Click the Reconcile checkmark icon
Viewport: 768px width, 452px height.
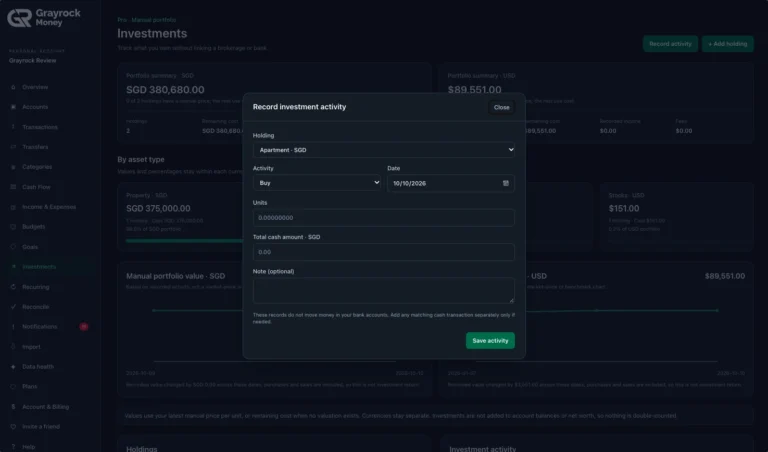[13, 307]
